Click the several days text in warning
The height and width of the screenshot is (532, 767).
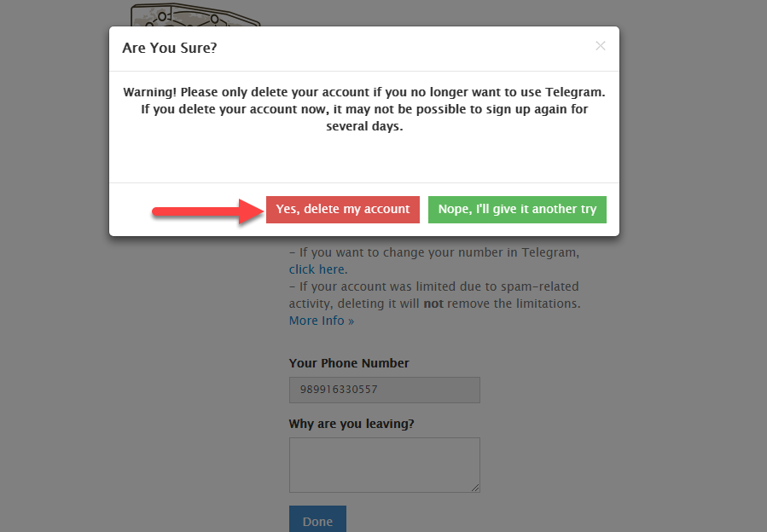(x=364, y=126)
